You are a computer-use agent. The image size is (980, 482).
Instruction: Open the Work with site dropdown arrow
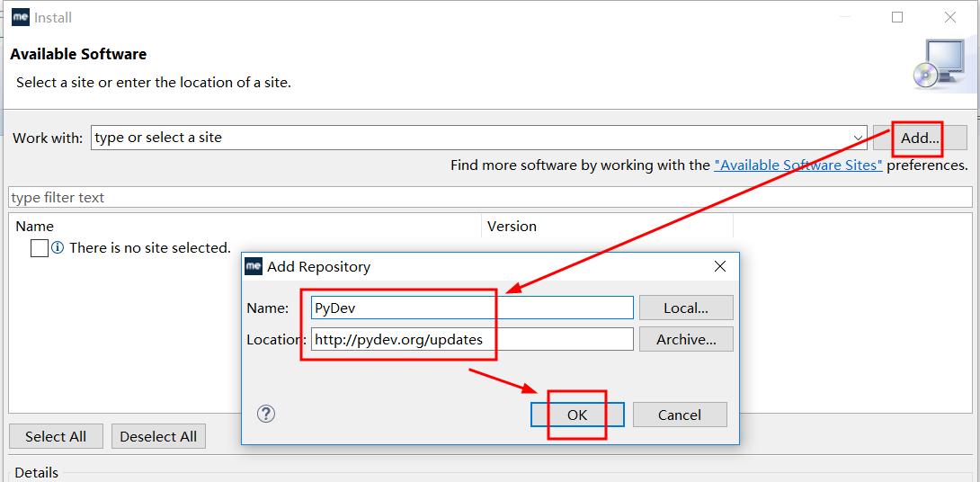[x=858, y=138]
